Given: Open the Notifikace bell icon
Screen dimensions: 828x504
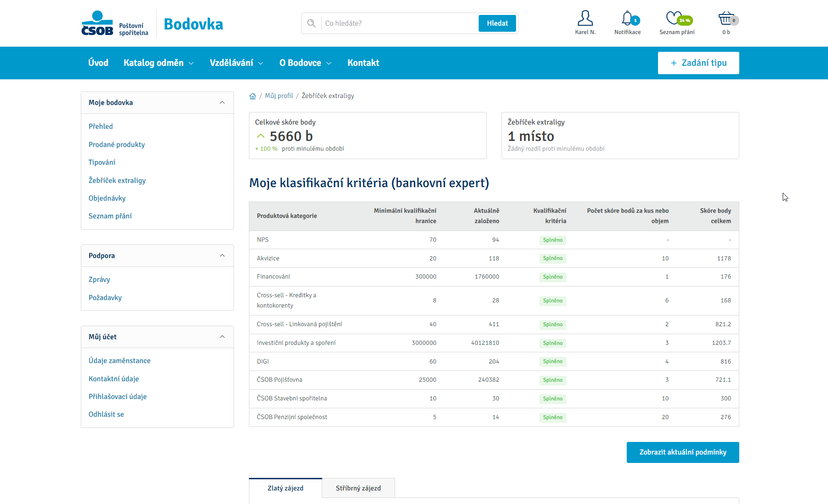Looking at the screenshot, I should click(628, 19).
